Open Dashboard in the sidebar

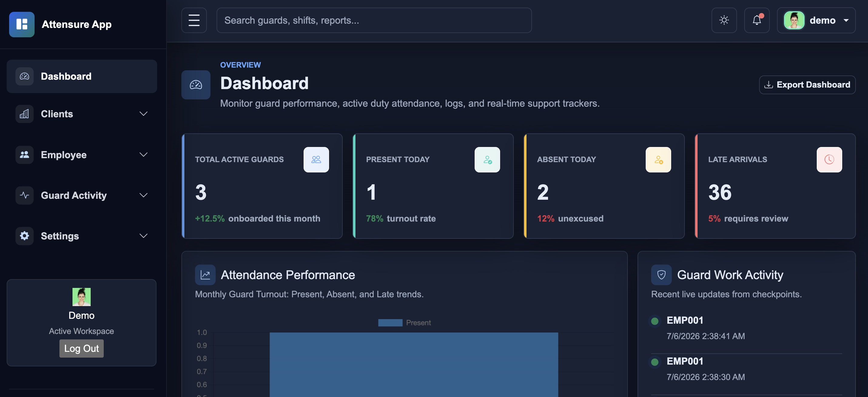(82, 76)
